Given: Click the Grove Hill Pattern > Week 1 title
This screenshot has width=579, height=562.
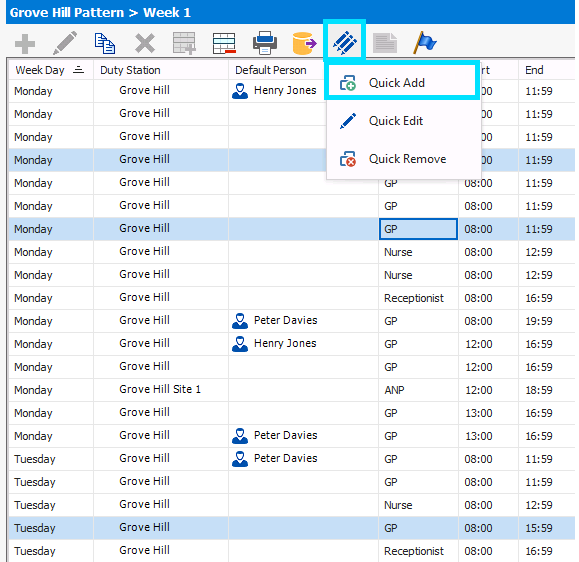Looking at the screenshot, I should coord(100,13).
